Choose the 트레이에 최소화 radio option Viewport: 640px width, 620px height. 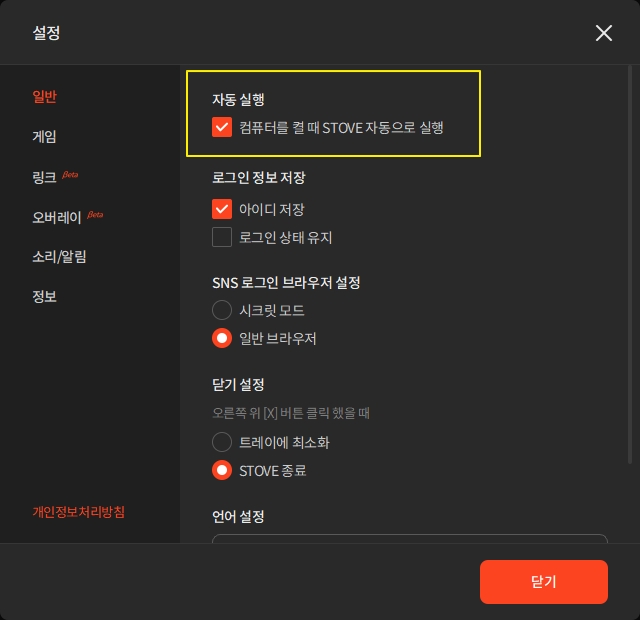point(222,442)
